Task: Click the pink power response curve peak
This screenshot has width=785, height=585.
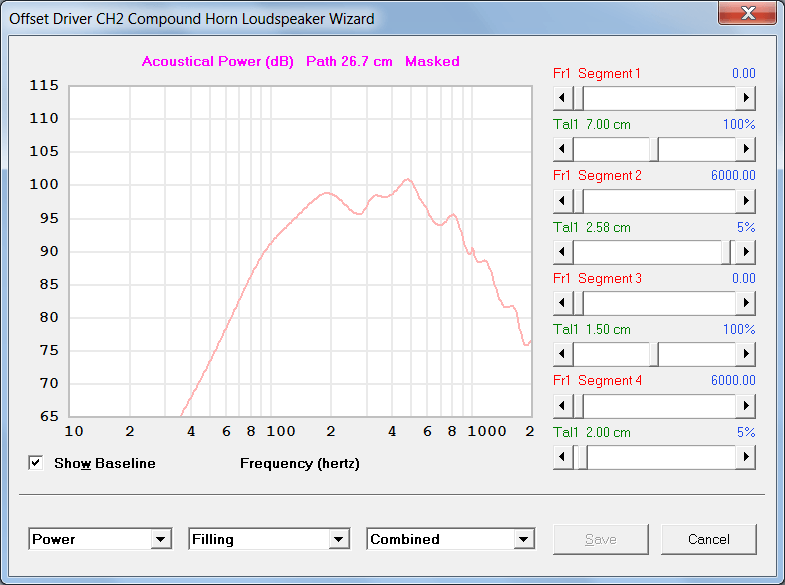Action: tap(408, 179)
